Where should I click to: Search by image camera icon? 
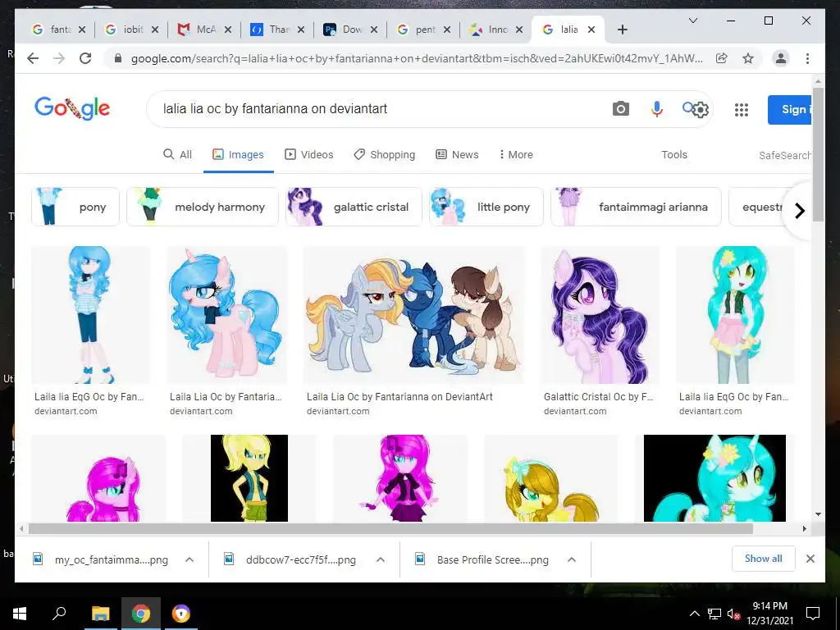pos(620,109)
